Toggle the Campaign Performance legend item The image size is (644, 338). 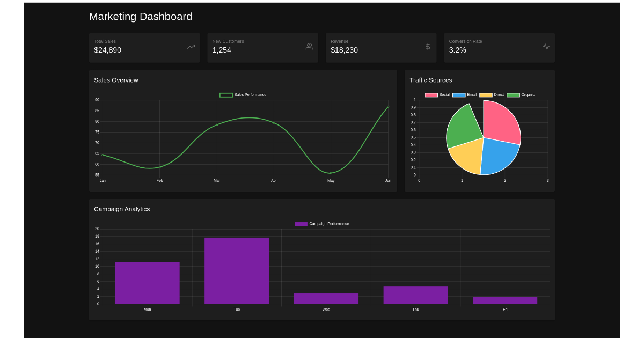coord(322,224)
